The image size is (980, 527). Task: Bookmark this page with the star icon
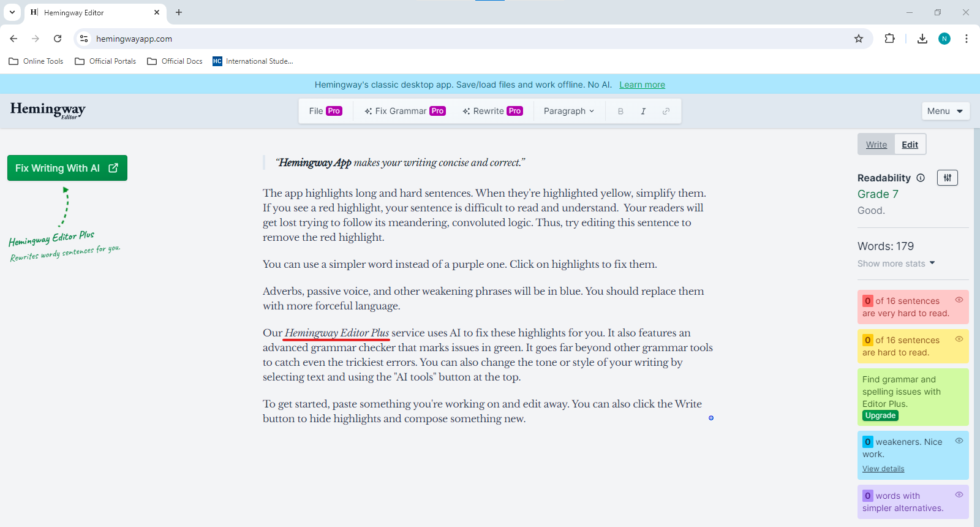[859, 39]
